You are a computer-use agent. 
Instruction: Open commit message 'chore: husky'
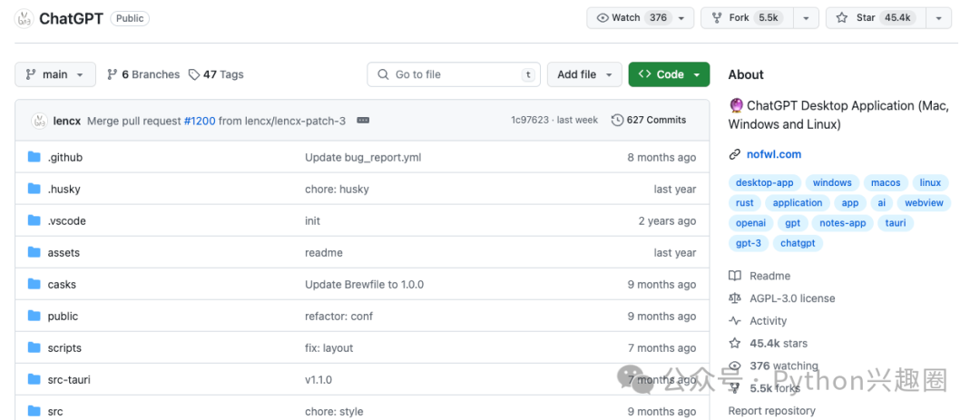(337, 189)
